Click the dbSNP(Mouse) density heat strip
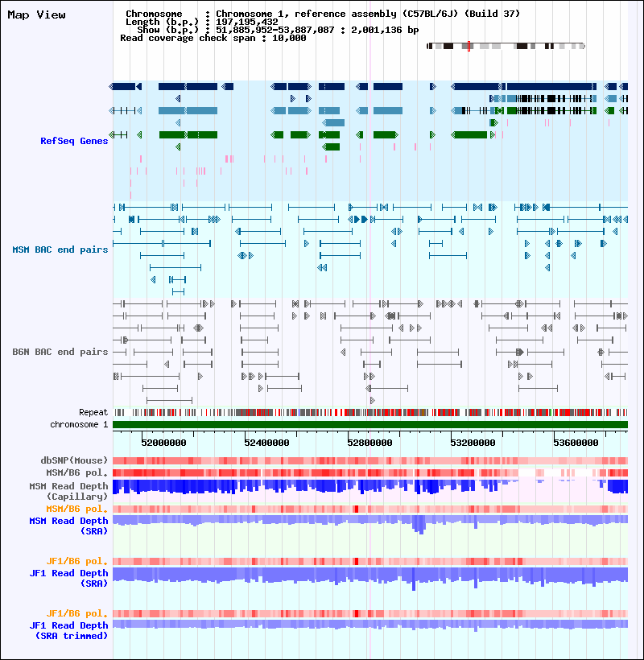 coord(370,460)
